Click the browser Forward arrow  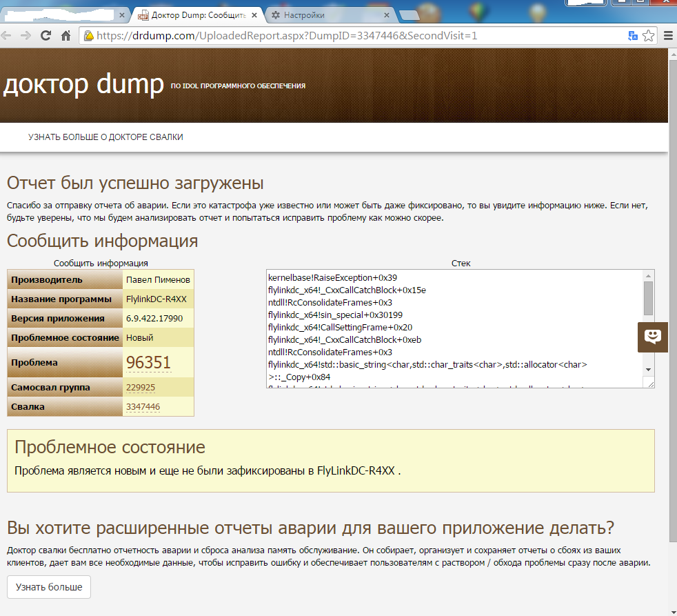[26, 36]
